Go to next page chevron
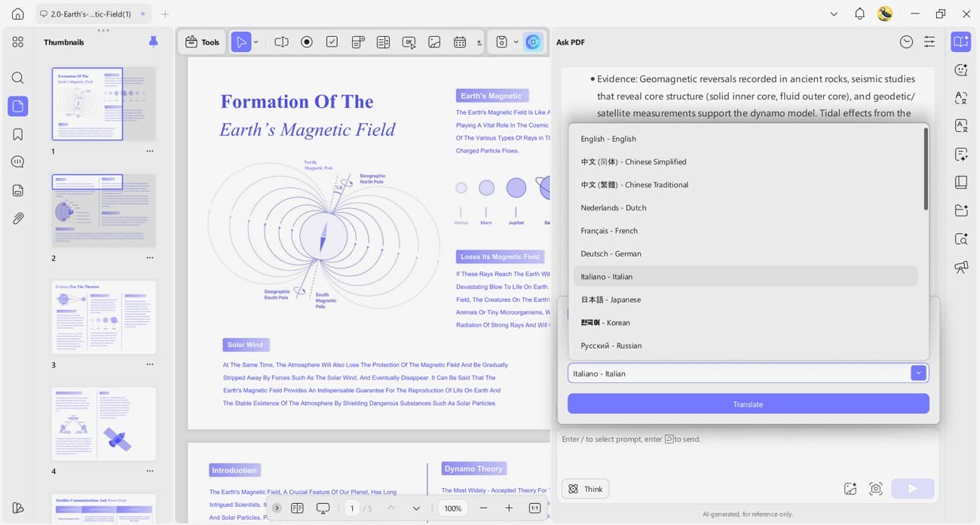The height and width of the screenshot is (525, 980). pyautogui.click(x=416, y=508)
